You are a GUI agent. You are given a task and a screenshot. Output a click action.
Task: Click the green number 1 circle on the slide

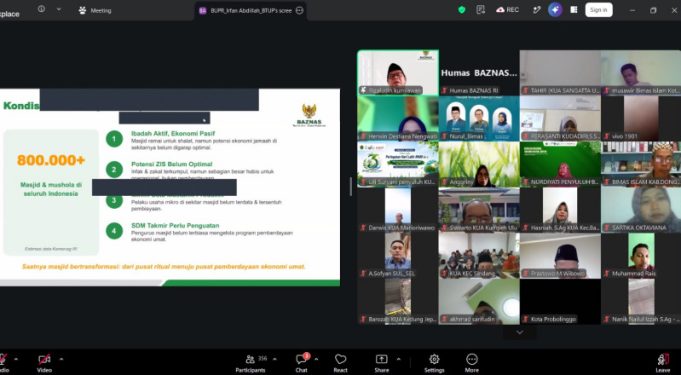pos(114,139)
